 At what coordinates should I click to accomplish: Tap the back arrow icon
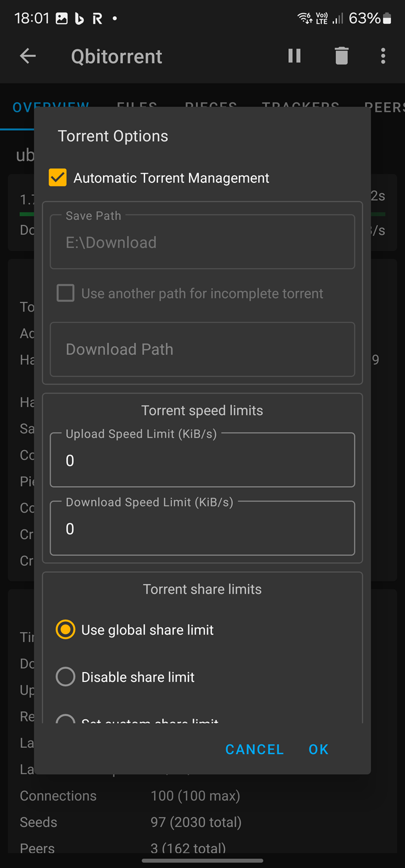click(28, 56)
